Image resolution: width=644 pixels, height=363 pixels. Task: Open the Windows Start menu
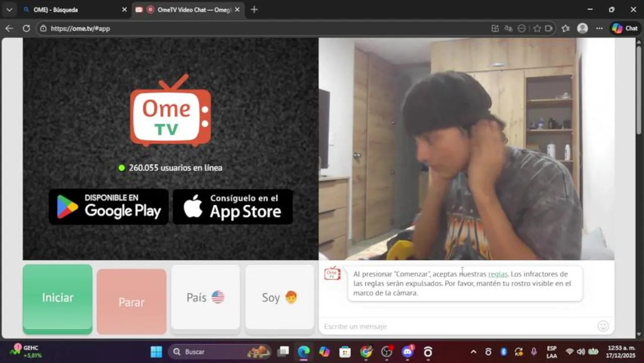click(x=156, y=351)
